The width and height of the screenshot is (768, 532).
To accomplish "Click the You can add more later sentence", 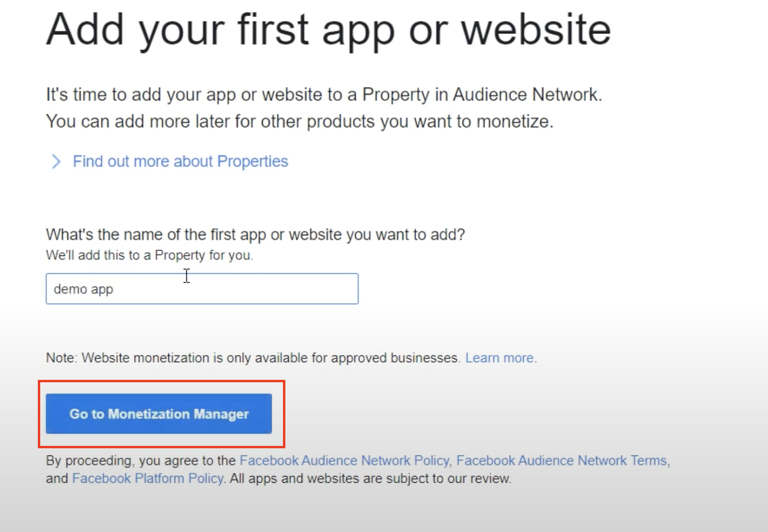I will point(300,122).
